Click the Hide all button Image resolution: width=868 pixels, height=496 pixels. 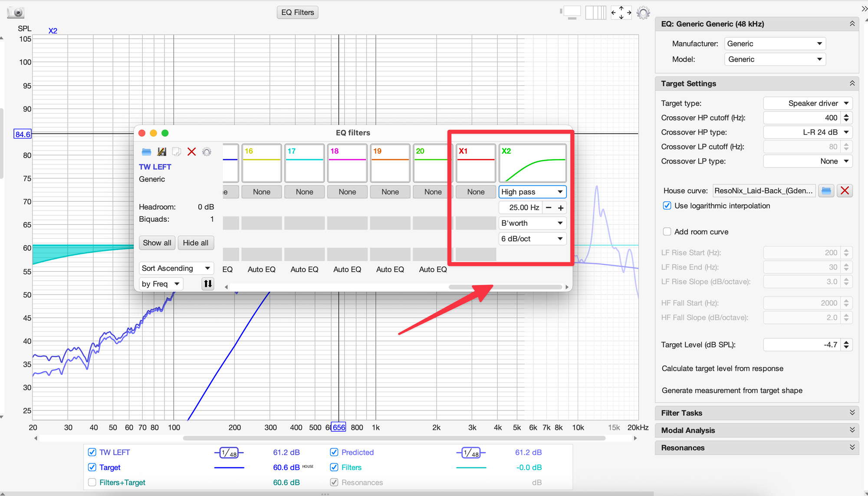195,243
